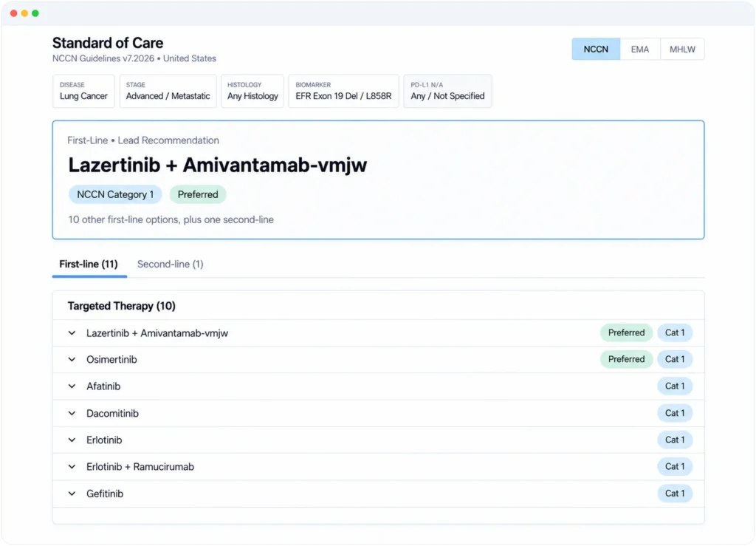Expand the Gefitinib row chevron
This screenshot has height=546, width=756.
pos(72,494)
